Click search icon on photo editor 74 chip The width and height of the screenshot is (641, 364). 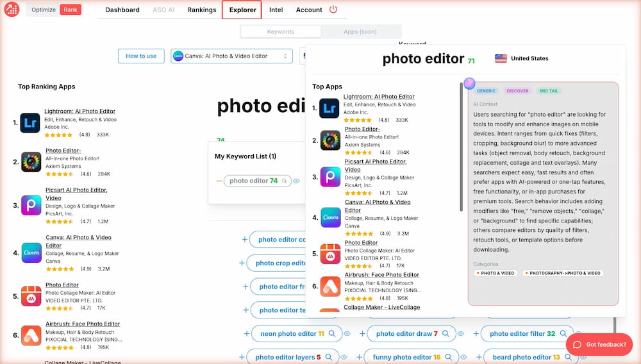(285, 181)
